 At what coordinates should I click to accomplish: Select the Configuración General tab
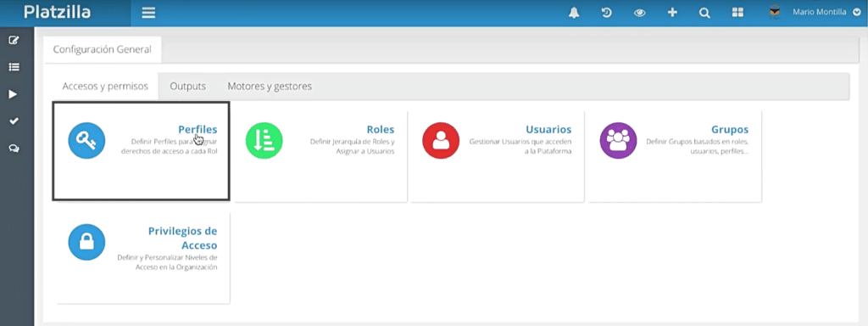point(103,49)
